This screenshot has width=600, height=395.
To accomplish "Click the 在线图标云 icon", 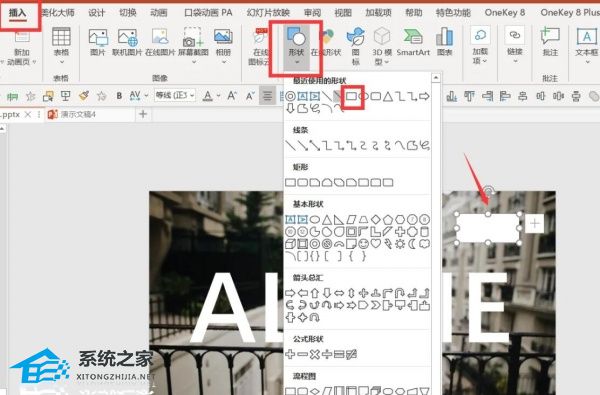I will click(259, 46).
